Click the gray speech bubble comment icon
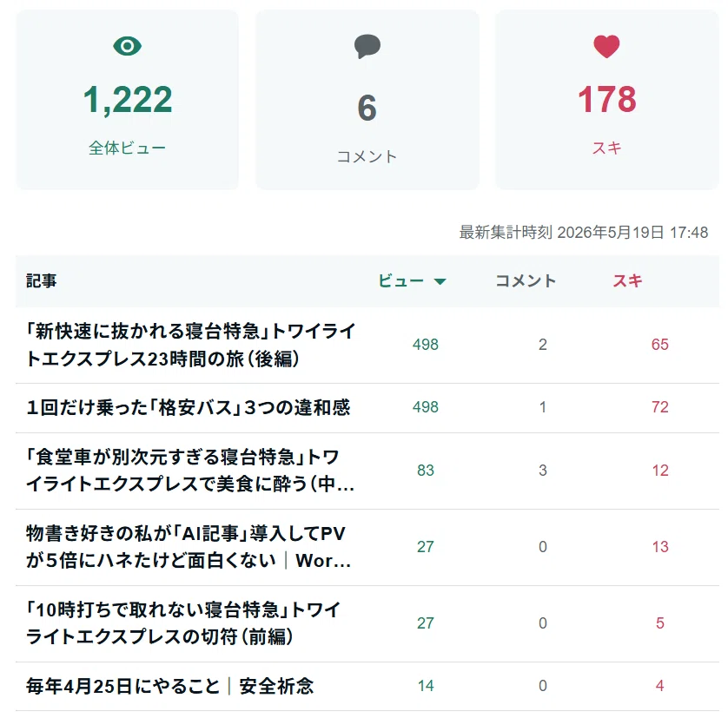This screenshot has height=718, width=728. click(367, 46)
